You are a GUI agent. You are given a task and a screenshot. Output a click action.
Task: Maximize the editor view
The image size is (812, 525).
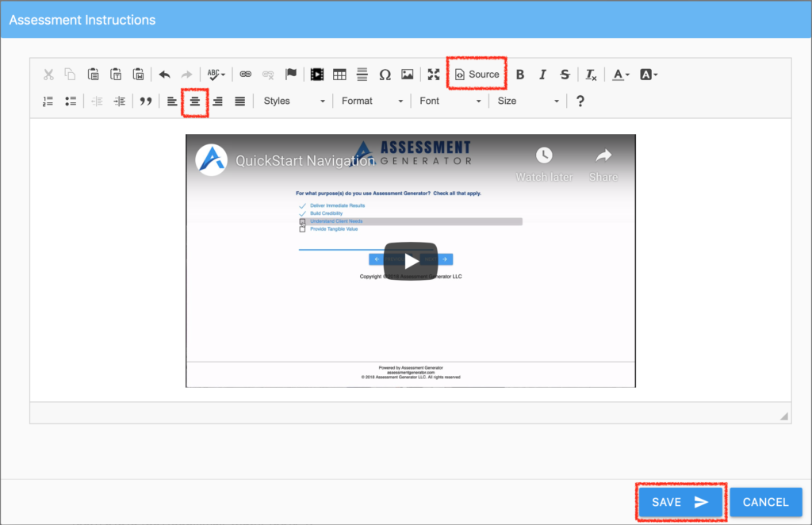point(434,74)
